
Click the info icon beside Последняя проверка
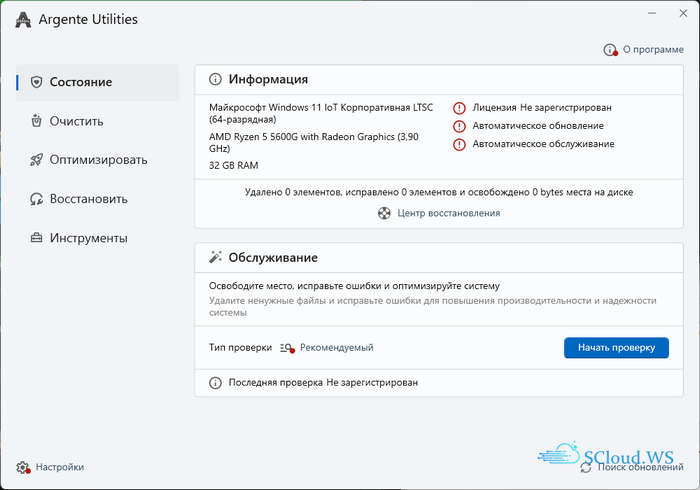tap(215, 383)
